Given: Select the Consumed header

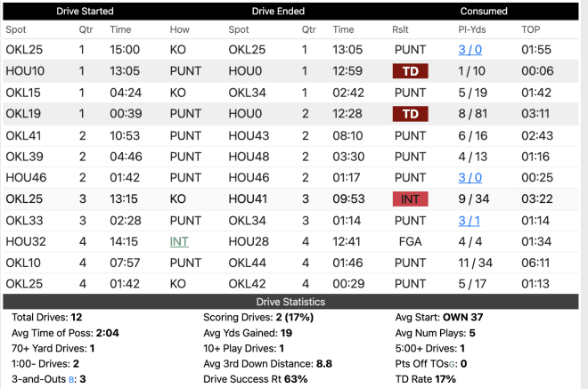Looking at the screenshot, I should click(x=484, y=12).
